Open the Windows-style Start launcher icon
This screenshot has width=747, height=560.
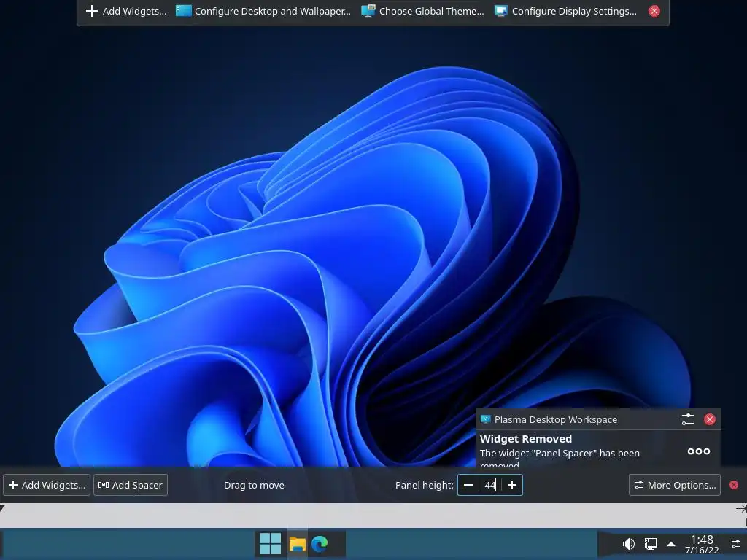coord(270,544)
